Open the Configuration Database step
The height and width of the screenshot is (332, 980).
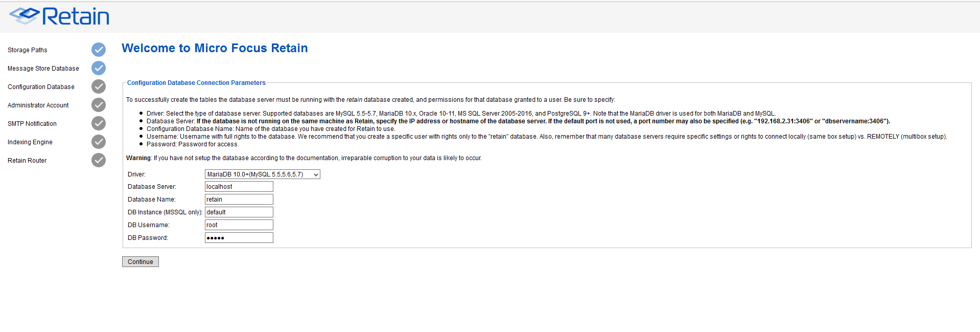pyautogui.click(x=41, y=87)
